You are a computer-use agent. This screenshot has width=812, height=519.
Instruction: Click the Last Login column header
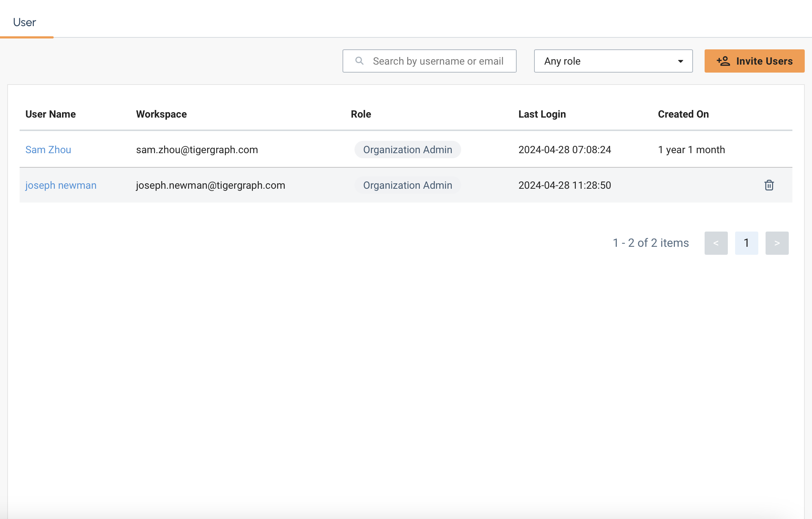[x=542, y=114]
